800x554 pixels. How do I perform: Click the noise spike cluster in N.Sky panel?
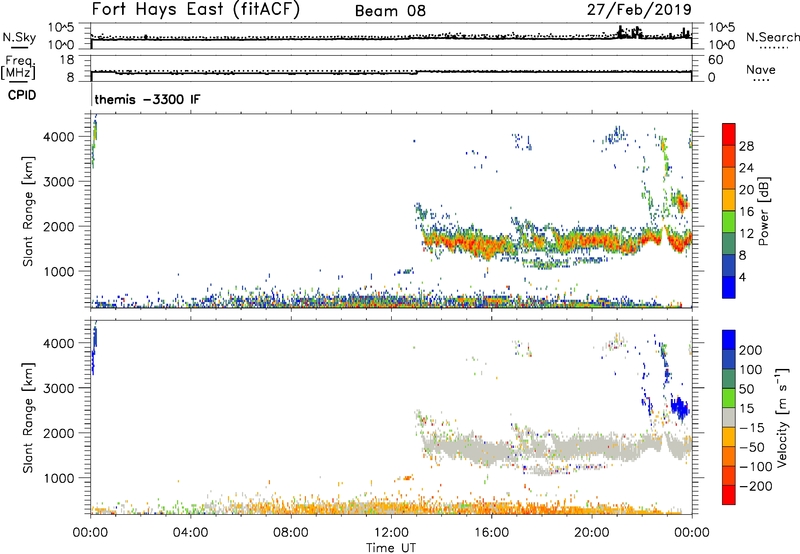click(x=630, y=33)
